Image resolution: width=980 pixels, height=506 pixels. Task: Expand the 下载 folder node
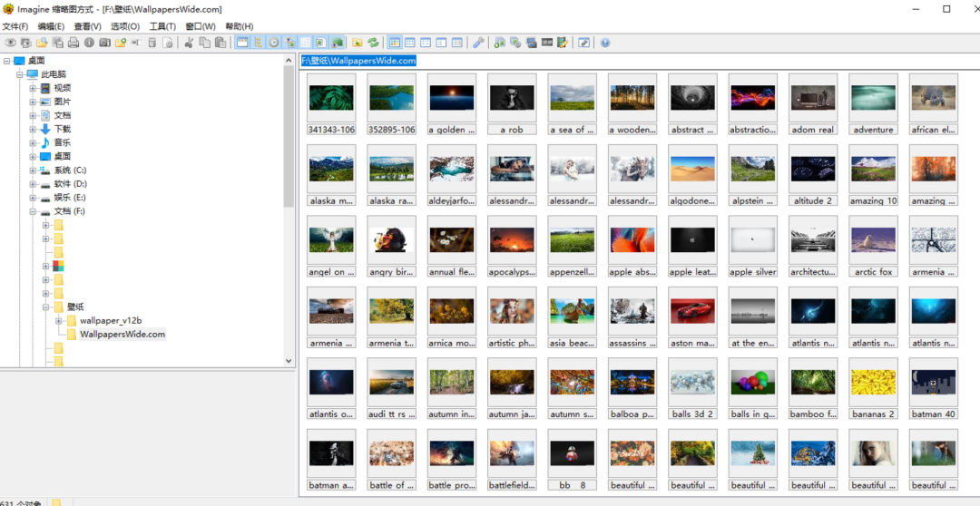[x=33, y=130]
